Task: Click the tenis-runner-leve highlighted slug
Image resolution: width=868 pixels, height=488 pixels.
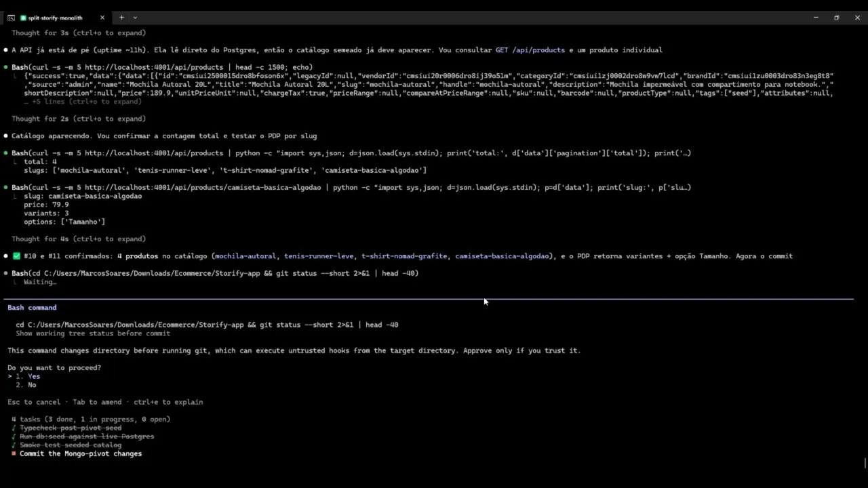Action: click(319, 256)
